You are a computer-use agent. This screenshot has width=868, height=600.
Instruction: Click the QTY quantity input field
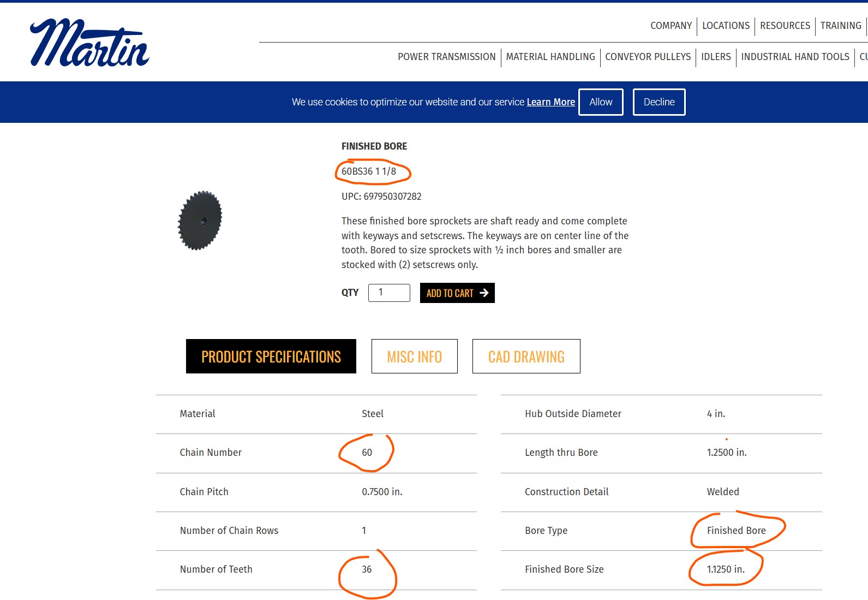[389, 293]
